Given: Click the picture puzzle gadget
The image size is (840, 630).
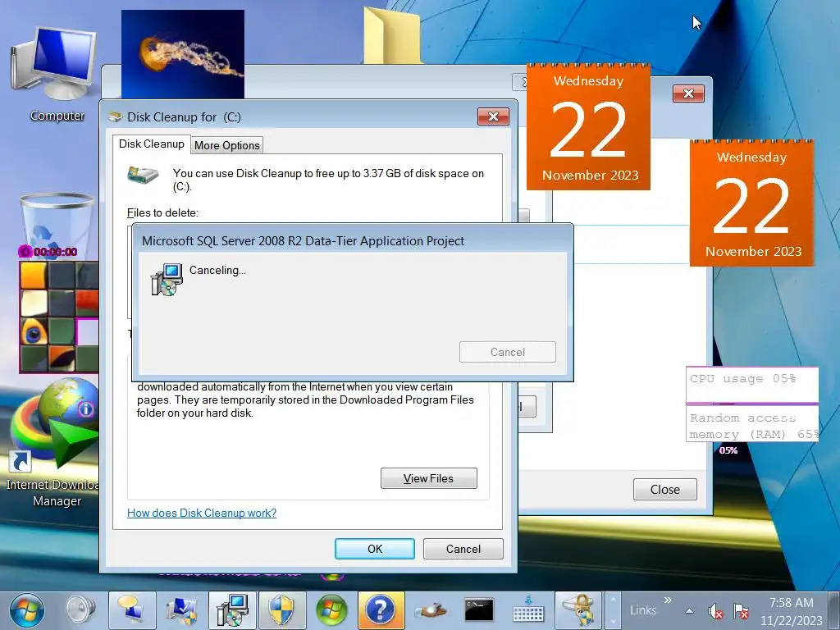Looking at the screenshot, I should (x=59, y=317).
